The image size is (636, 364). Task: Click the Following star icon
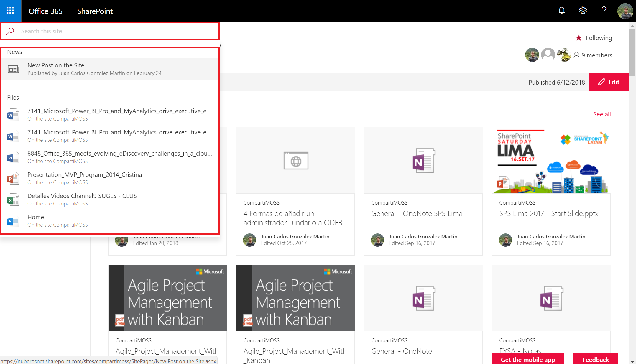579,38
